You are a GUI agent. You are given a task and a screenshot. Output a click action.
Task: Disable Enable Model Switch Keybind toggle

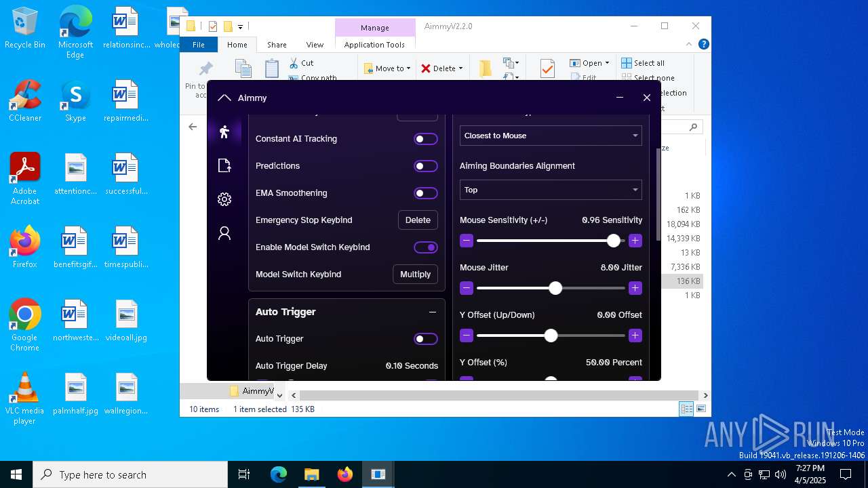(x=426, y=247)
